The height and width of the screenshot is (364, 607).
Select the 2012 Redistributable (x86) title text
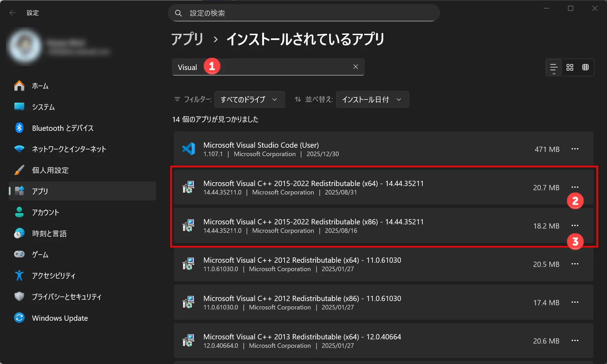302,298
